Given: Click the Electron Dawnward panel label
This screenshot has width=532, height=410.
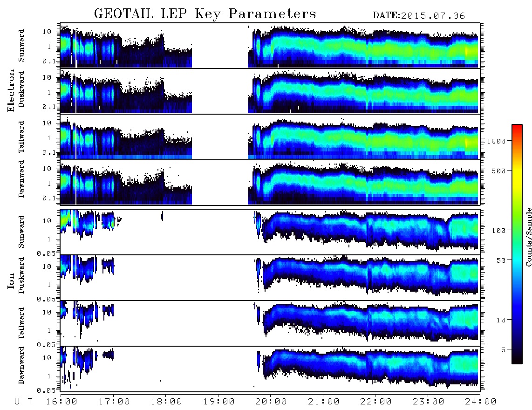Looking at the screenshot, I should [21, 179].
